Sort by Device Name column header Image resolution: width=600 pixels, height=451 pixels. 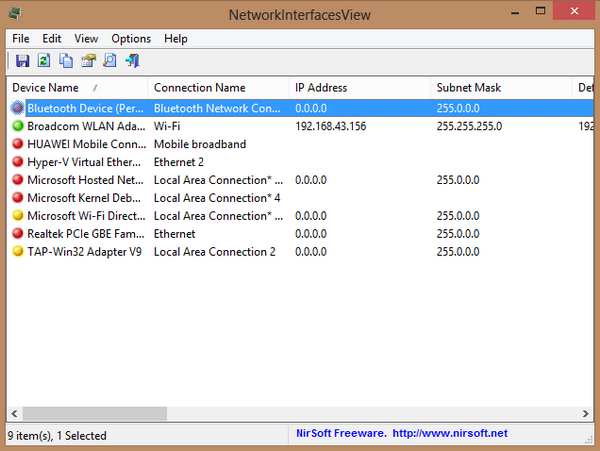(77, 88)
